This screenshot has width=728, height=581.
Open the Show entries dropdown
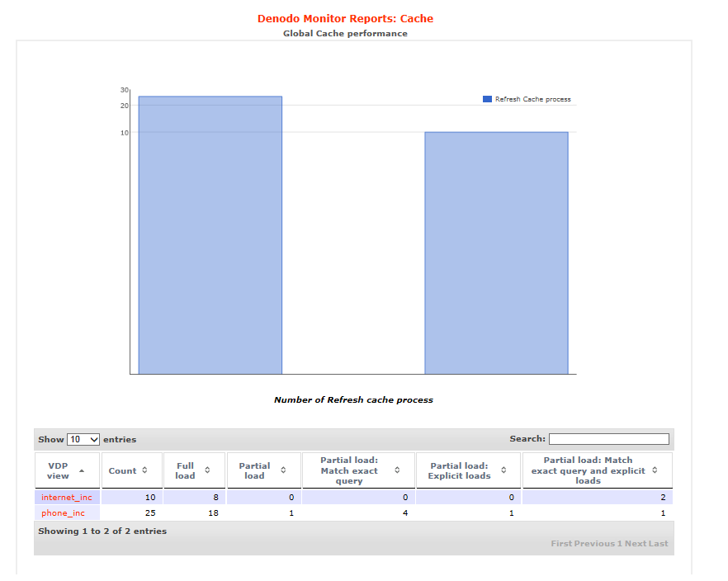click(x=83, y=439)
